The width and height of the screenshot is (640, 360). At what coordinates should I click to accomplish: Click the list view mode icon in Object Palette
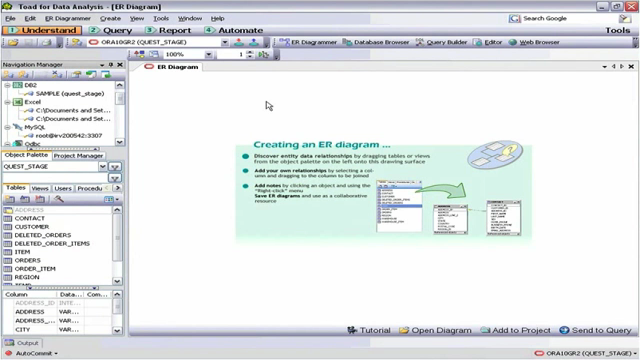109,199
